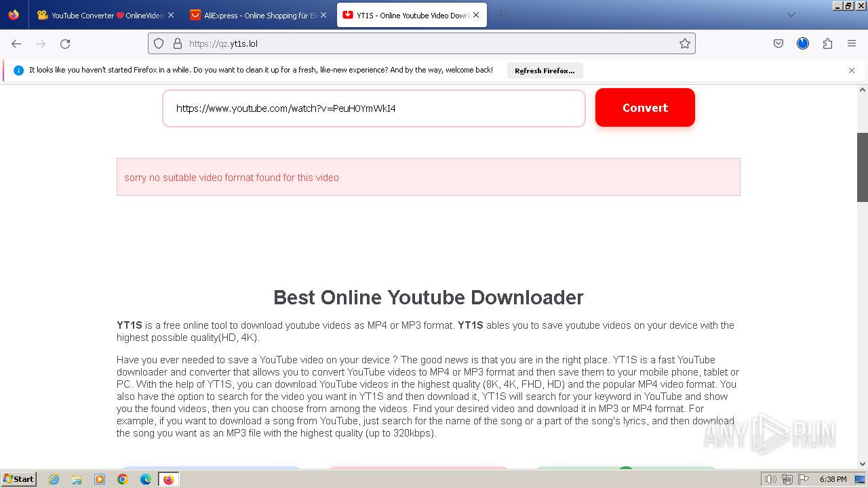Reload the current page

click(x=65, y=43)
